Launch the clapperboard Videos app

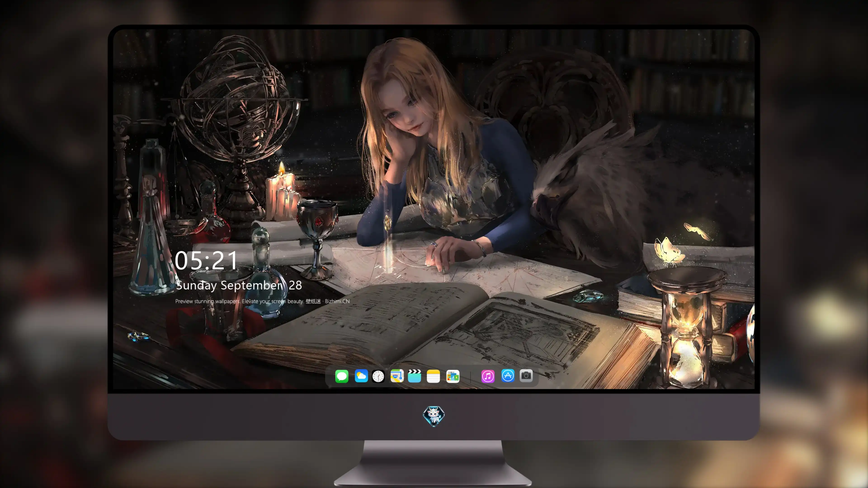(415, 376)
